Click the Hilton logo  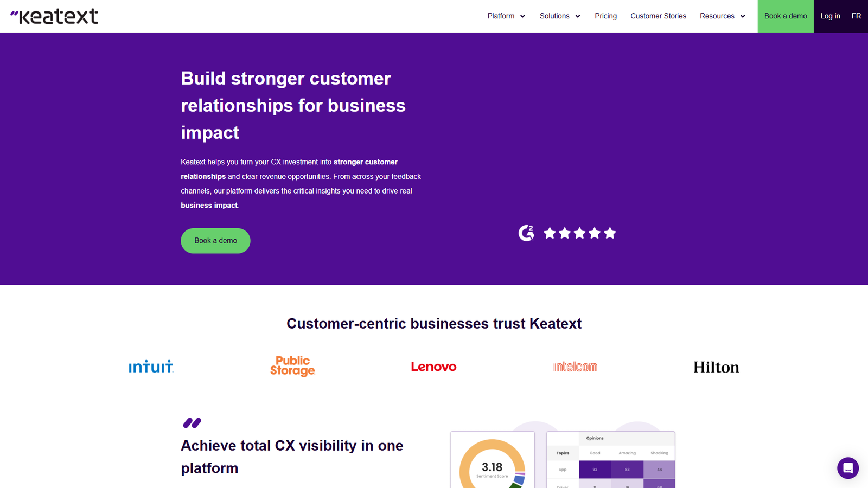(x=716, y=367)
